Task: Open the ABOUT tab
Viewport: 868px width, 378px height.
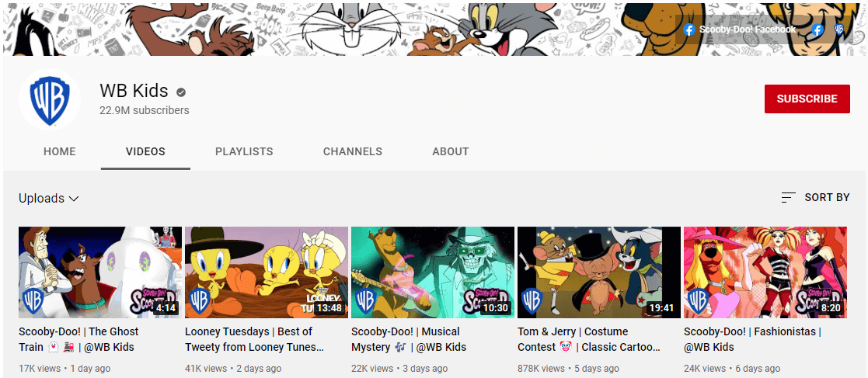Action: [451, 151]
